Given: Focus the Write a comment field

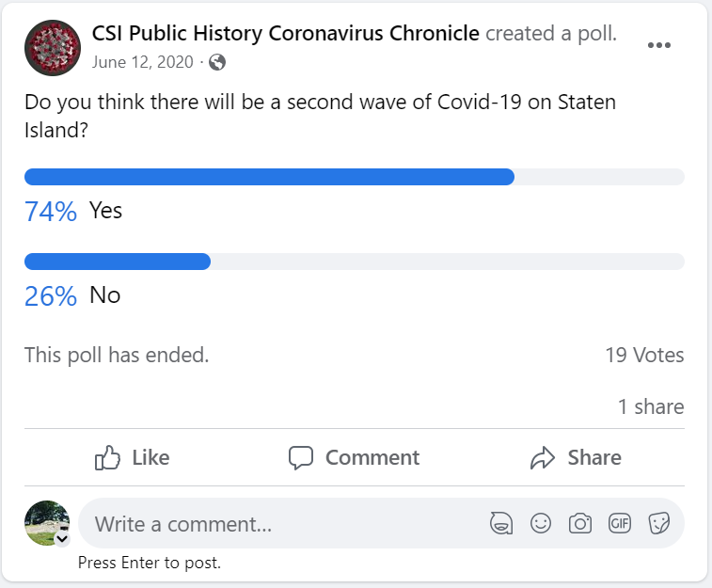Looking at the screenshot, I should (x=282, y=523).
